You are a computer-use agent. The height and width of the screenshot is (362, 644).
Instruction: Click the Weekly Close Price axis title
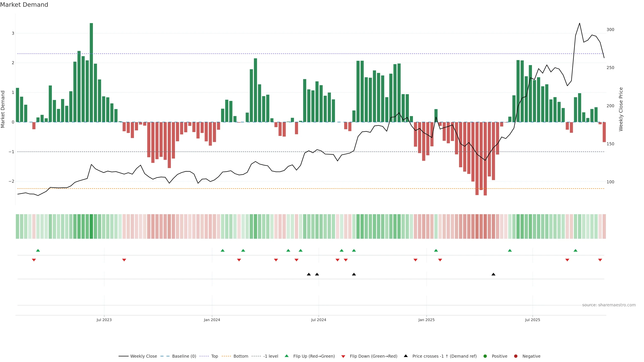621,109
